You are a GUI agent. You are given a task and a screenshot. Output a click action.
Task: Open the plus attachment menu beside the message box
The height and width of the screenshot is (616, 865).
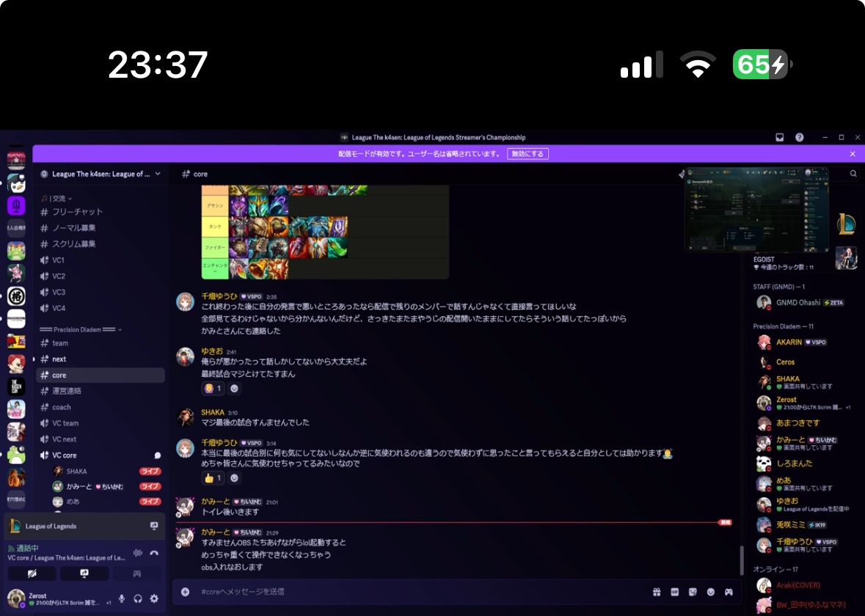[x=186, y=592]
